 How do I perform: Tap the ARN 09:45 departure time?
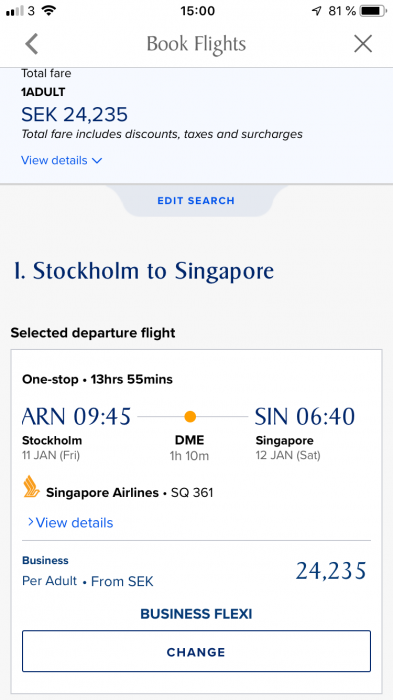(76, 417)
